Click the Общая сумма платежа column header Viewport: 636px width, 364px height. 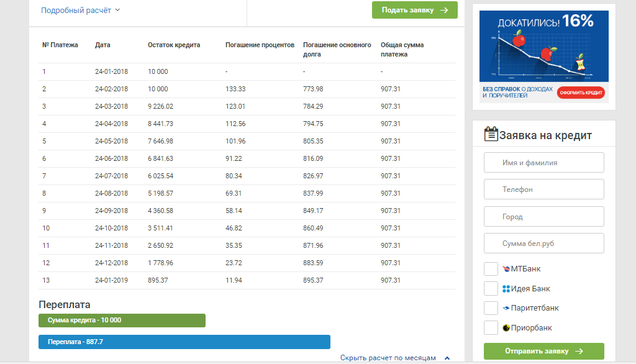pos(402,50)
